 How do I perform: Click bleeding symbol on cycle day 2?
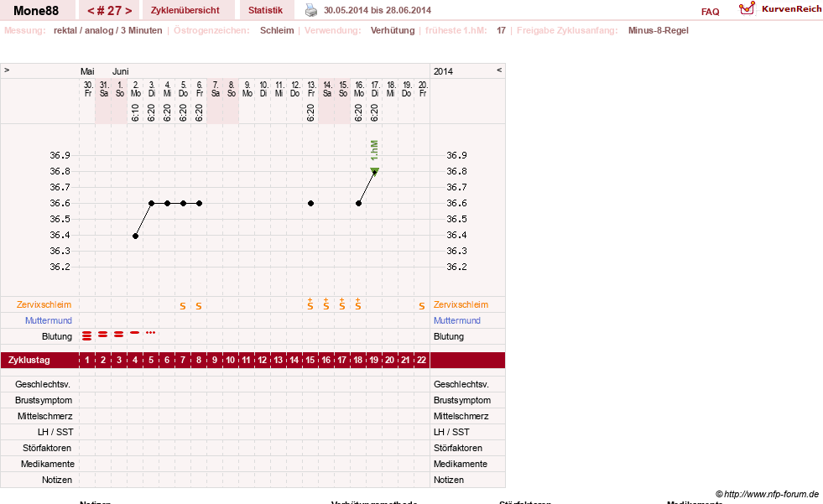[x=103, y=334]
